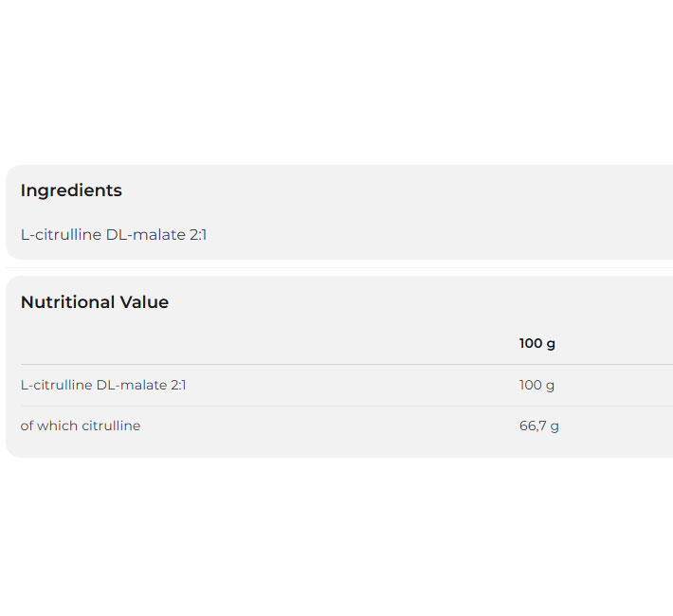Screen dimensions: 673x616
Task: Click "L-citrulline" in the Ingredients section text
Action: click(x=61, y=234)
